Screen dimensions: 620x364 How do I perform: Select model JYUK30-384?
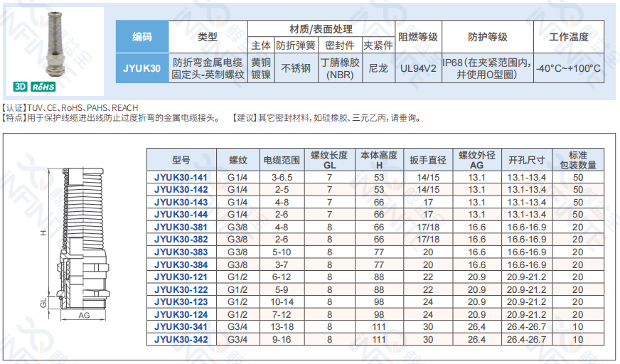181,264
